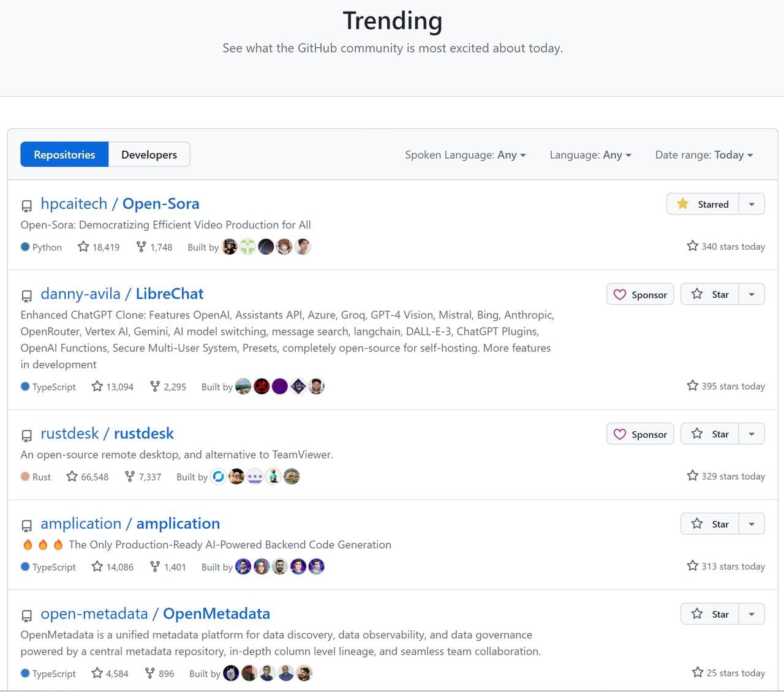Expand the Spoken Language filter dropdown
This screenshot has height=692, width=784.
465,155
